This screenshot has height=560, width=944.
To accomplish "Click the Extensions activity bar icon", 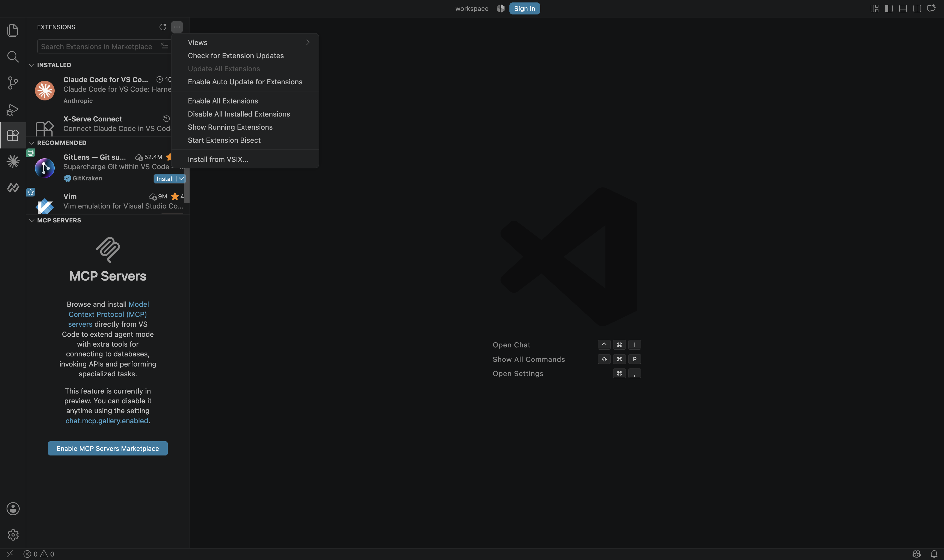I will [x=13, y=135].
